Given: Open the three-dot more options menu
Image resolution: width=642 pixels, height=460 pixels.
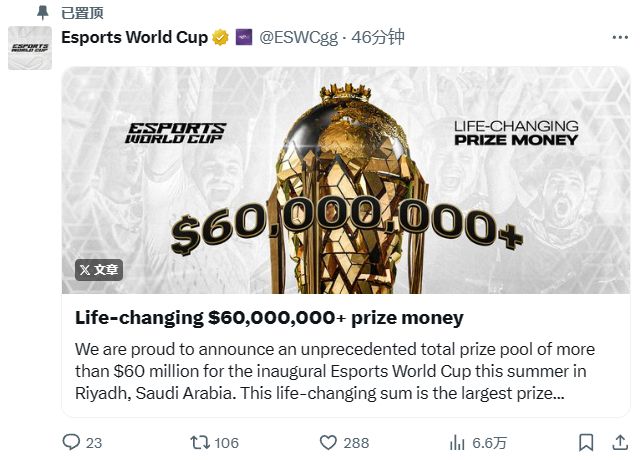Looking at the screenshot, I should click(622, 38).
